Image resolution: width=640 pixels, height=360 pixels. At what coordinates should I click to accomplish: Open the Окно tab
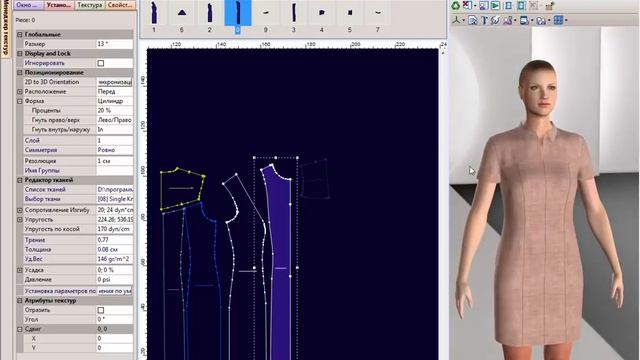(x=28, y=5)
